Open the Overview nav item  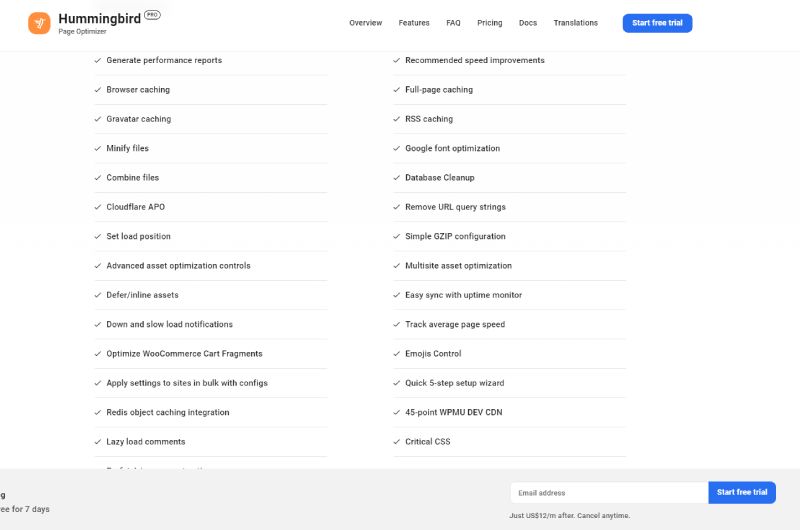365,23
